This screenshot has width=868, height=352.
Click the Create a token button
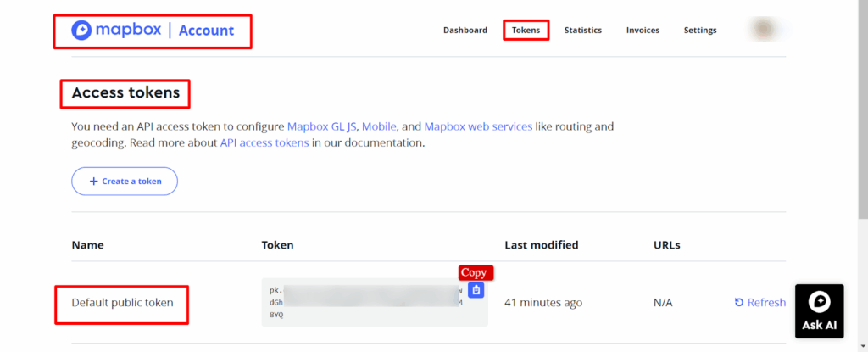click(x=125, y=182)
